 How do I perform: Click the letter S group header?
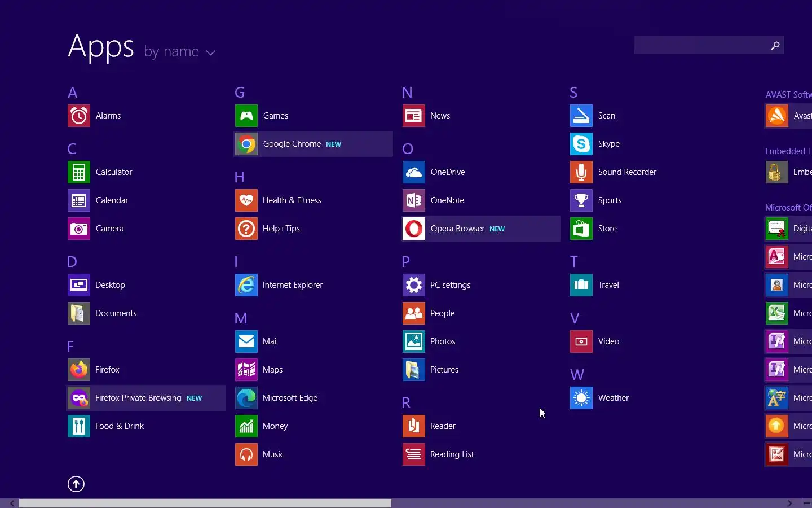coord(574,93)
